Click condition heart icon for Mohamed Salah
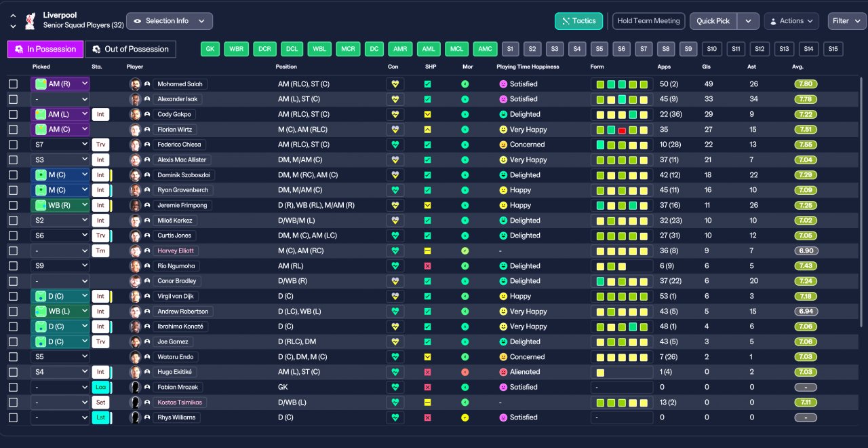This screenshot has height=448, width=868. 395,84
